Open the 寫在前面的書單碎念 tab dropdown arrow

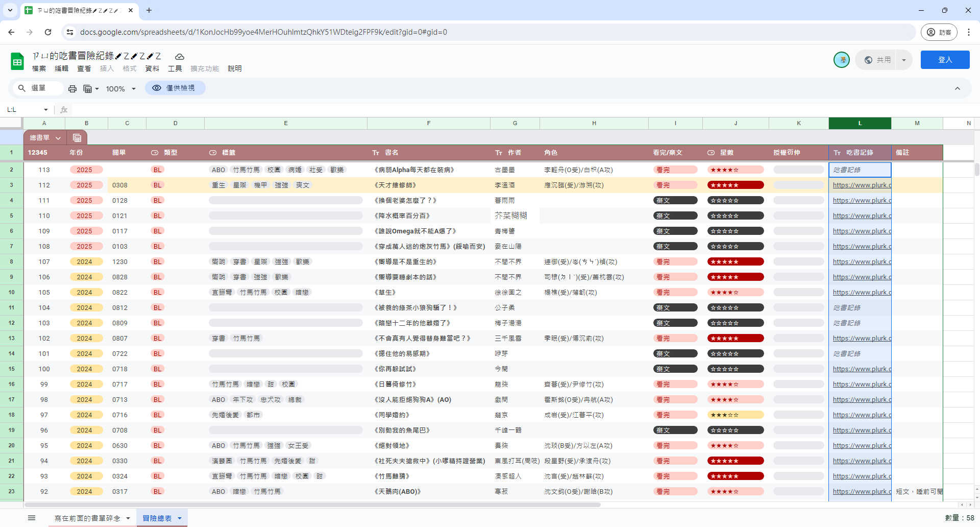(x=128, y=518)
